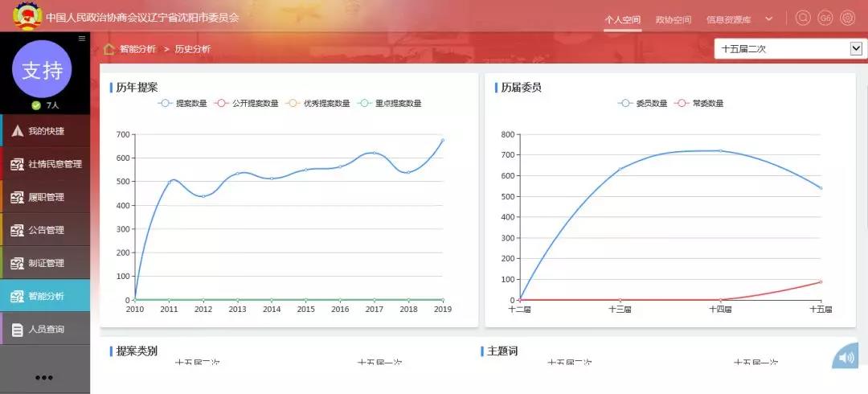This screenshot has height=394, width=868.
Task: Open the 十五届二次 session dropdown
Action: pyautogui.click(x=788, y=49)
